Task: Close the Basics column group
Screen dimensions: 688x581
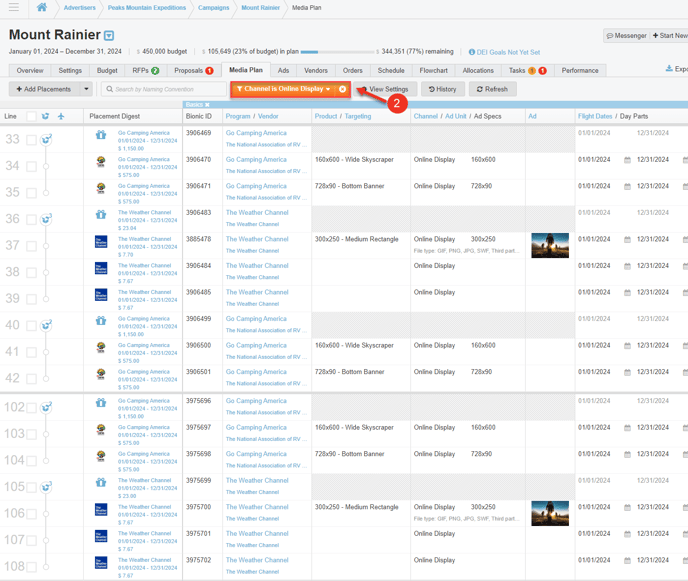Action: 207,104
